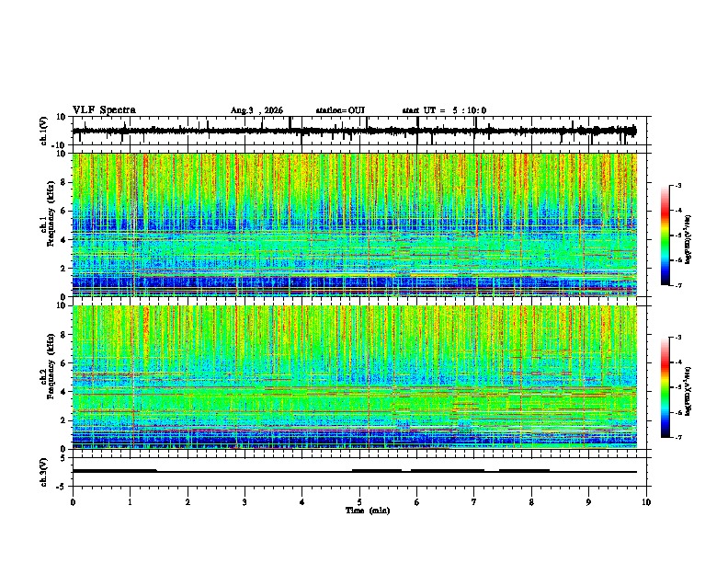Click the ch.3 pulse bar near minute 8

click(x=524, y=471)
